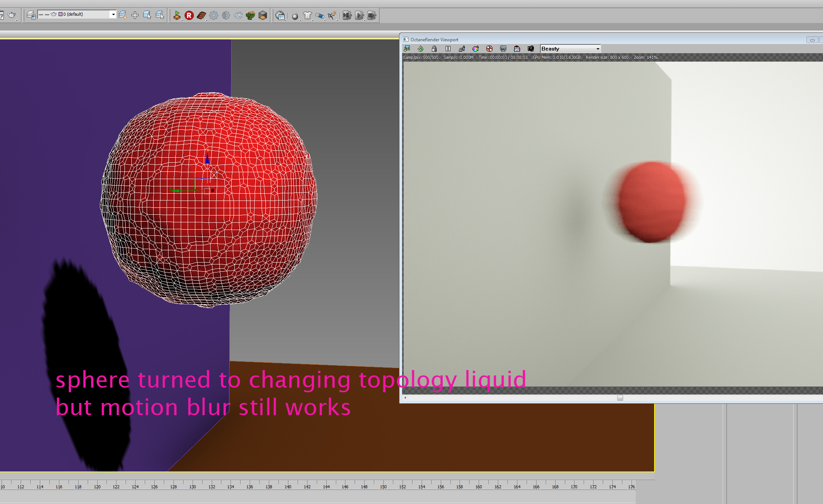Select the AF auto-focus picker icon
The width and height of the screenshot is (823, 504).
point(461,49)
